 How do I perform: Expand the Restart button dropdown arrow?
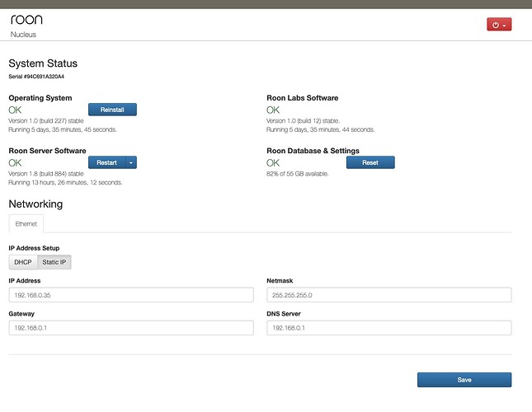tap(131, 162)
